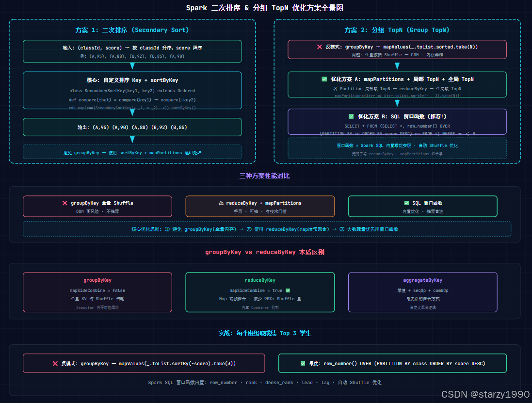Screen dimensions: 532x403
Task: Click the green checkmark before SQL 窗口函数 card title
Action: click(x=406, y=203)
